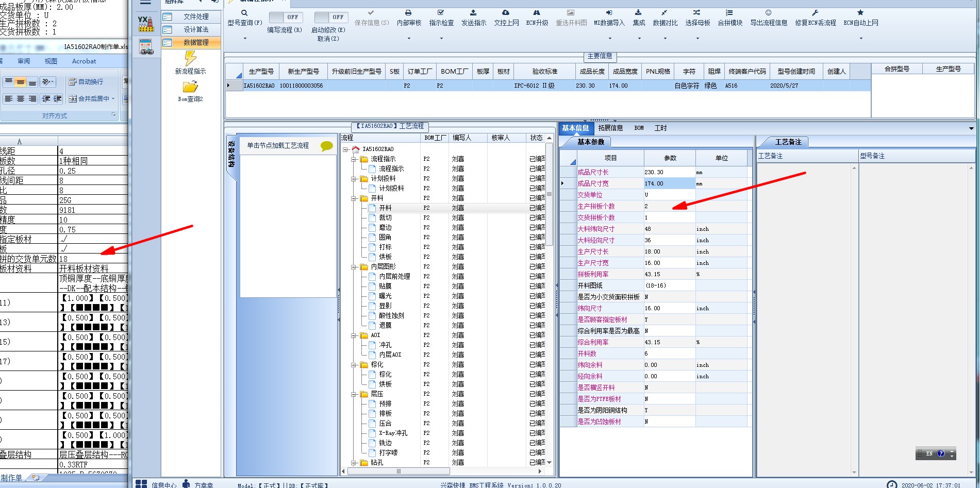The image size is (980, 488).
Task: Open Excel Acrobat ribbon tab
Action: [84, 61]
